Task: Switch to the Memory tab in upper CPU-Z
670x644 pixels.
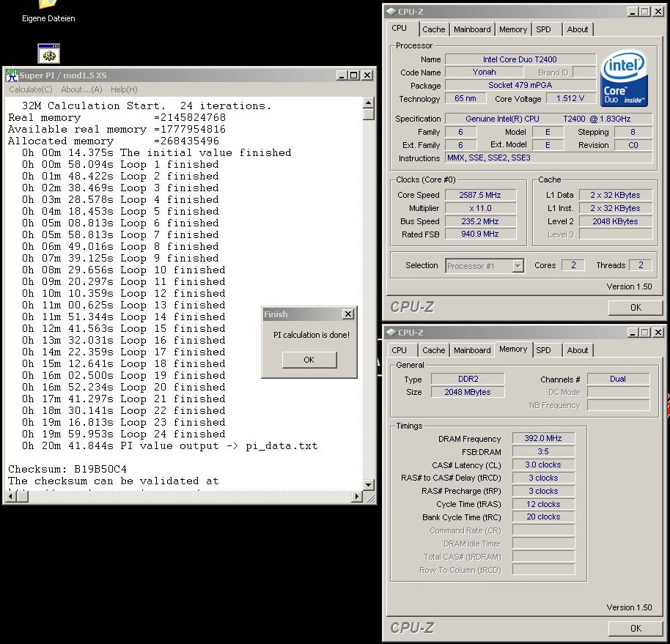Action: click(x=513, y=29)
